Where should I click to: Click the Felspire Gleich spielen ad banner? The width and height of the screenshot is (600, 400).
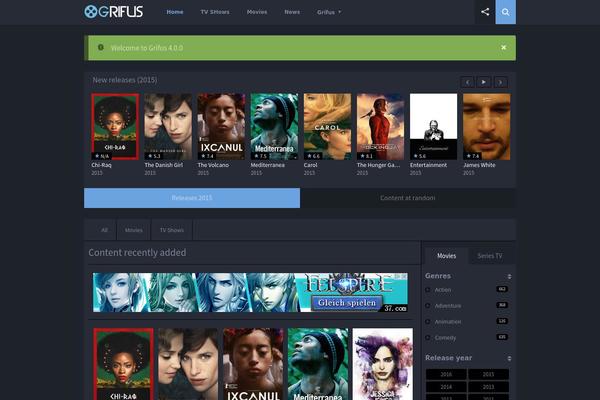(x=250, y=292)
